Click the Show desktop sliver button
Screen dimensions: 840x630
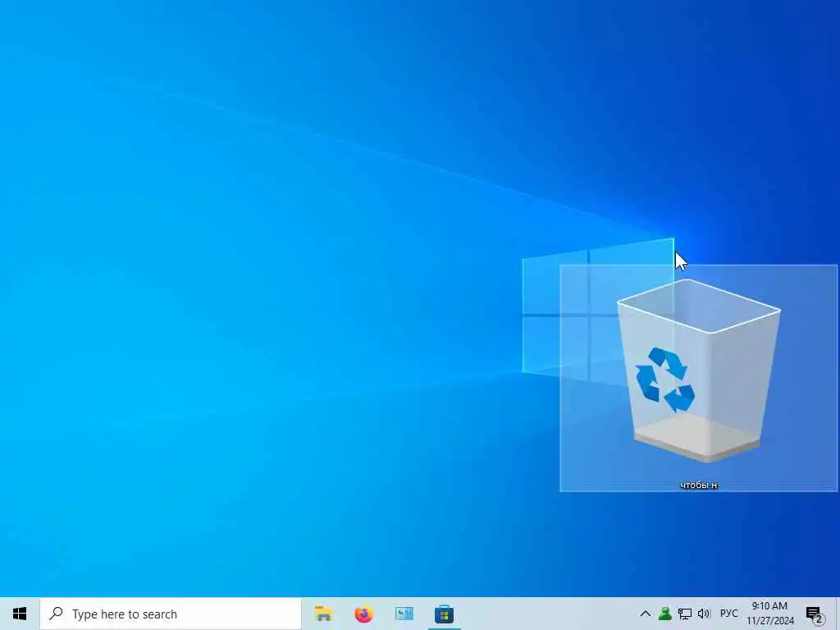[838, 614]
